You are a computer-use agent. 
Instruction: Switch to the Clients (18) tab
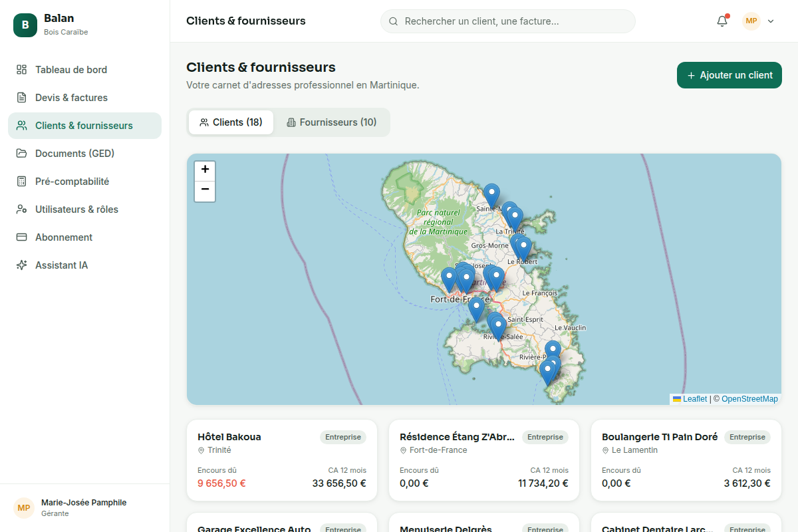231,122
